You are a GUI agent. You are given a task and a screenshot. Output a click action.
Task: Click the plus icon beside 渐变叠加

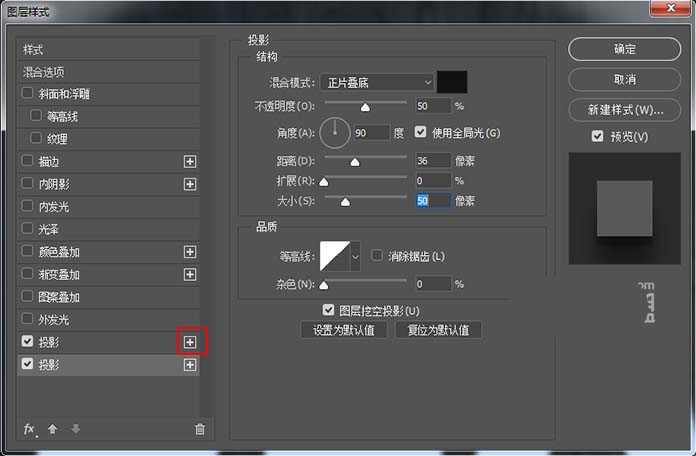click(190, 274)
